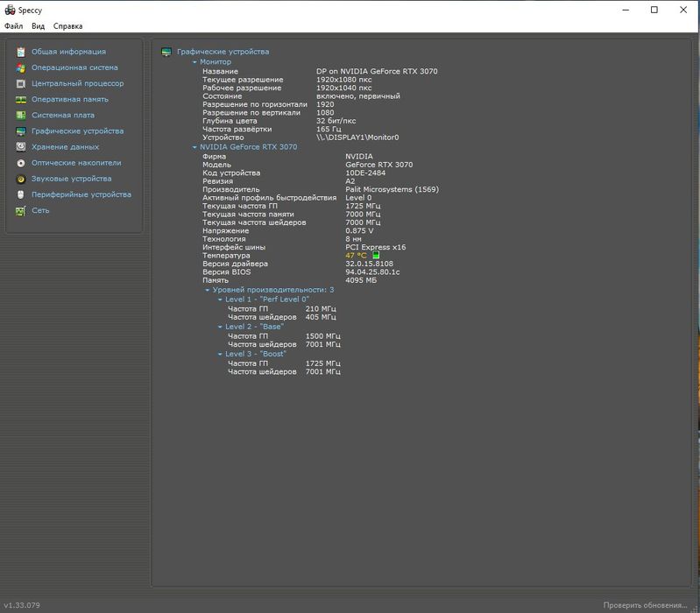Click the 405 МГц shader frequency value

pos(321,317)
